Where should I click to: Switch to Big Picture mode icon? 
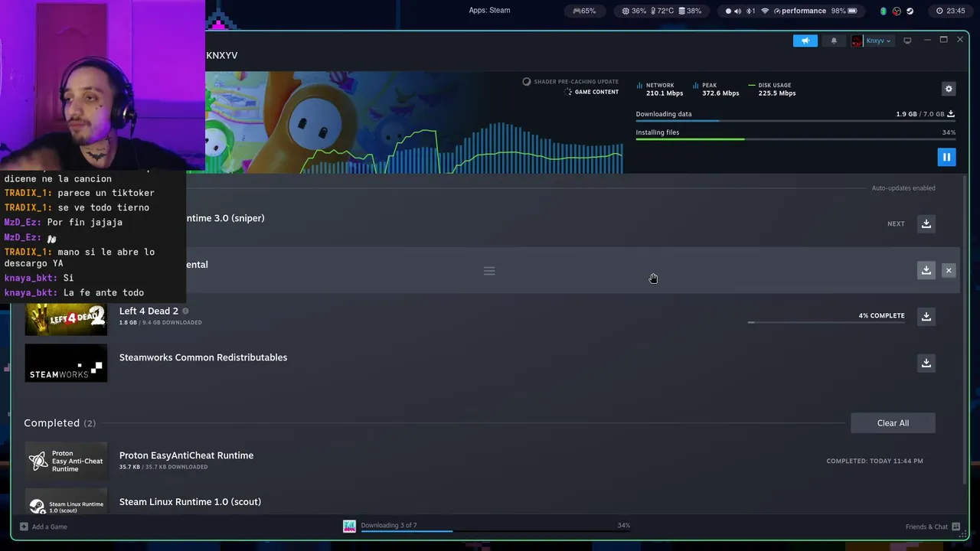[907, 41]
